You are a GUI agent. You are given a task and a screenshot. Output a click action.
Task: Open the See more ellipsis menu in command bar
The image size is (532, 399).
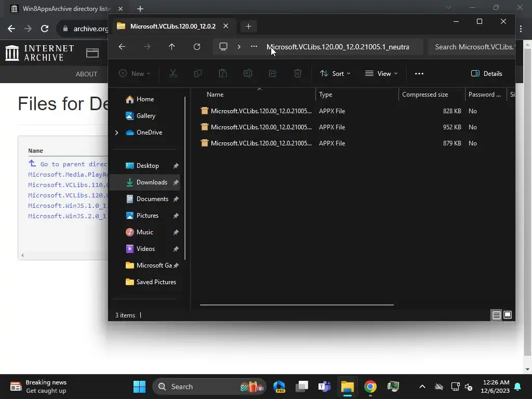coord(419,73)
